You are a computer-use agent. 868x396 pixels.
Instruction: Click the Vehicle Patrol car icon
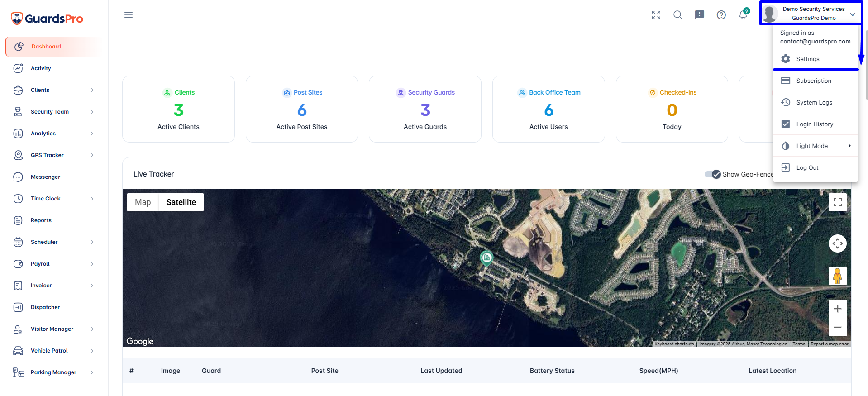point(18,351)
